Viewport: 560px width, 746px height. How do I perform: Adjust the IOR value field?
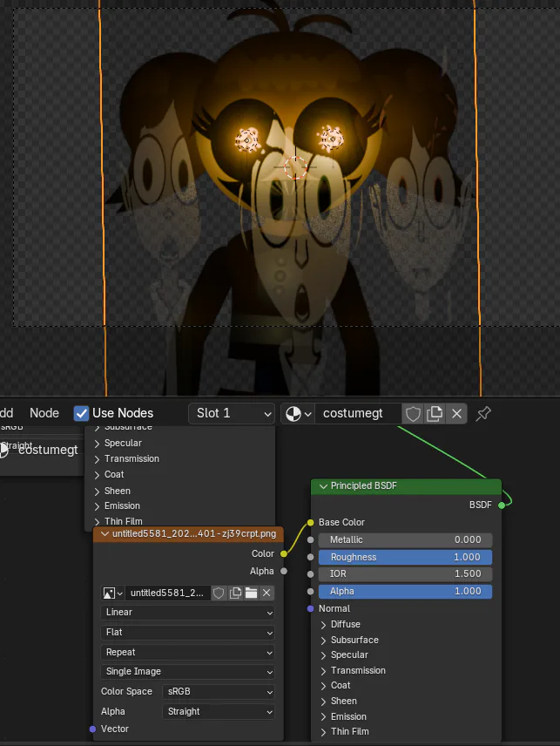coord(405,573)
